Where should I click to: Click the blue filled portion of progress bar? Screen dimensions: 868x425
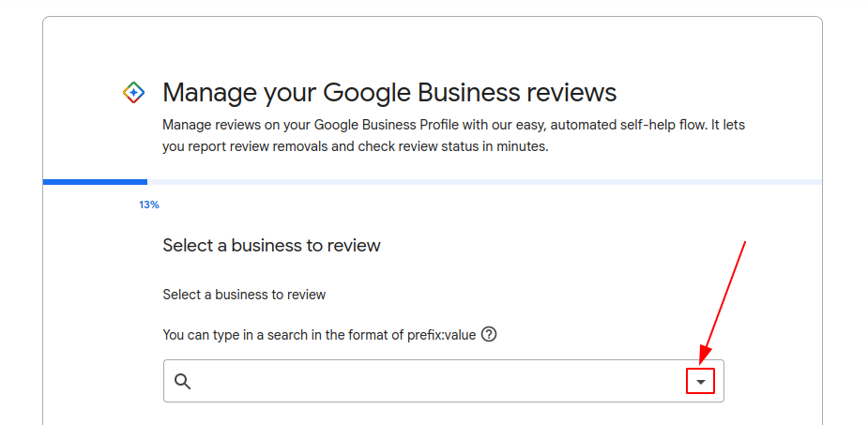(95, 181)
